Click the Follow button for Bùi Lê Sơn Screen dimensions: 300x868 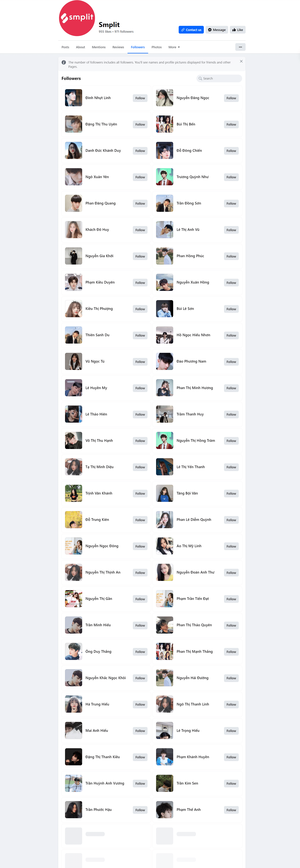pyautogui.click(x=231, y=309)
